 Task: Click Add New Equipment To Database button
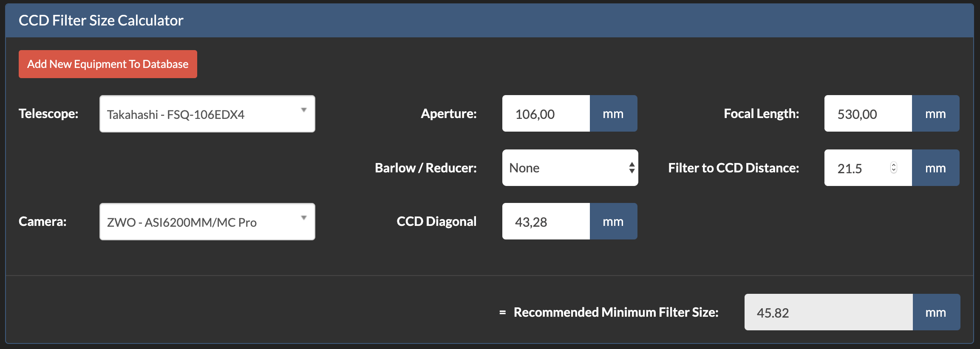(108, 64)
